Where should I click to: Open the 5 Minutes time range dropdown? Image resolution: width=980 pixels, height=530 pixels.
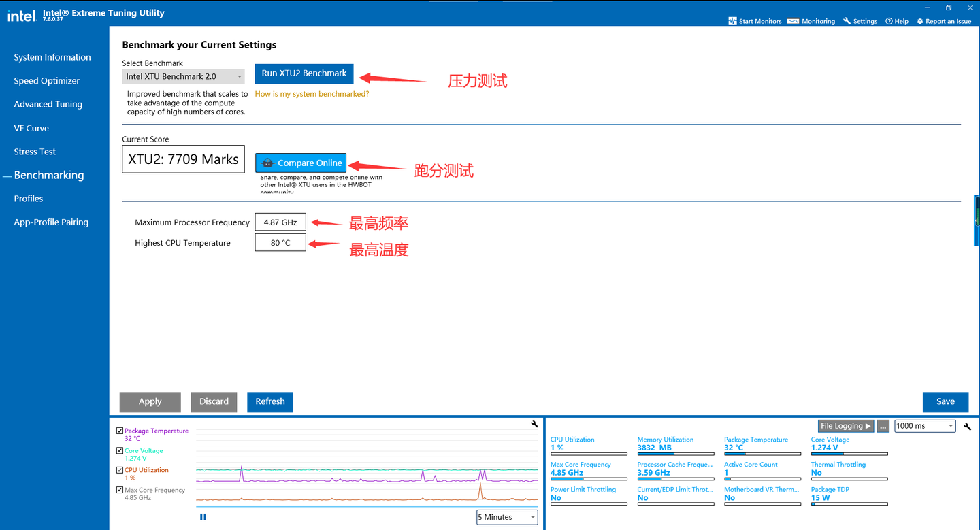pos(507,517)
